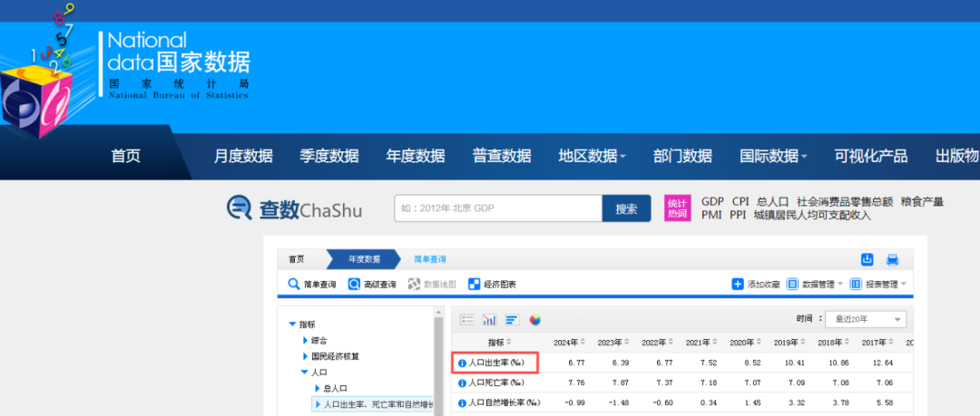Open the 年度数据 nav menu
Image resolution: width=980 pixels, height=416 pixels.
(x=416, y=156)
